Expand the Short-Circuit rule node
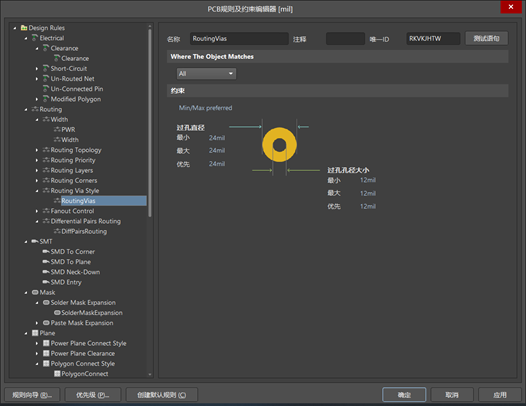Image resolution: width=526 pixels, height=406 pixels. coord(37,69)
